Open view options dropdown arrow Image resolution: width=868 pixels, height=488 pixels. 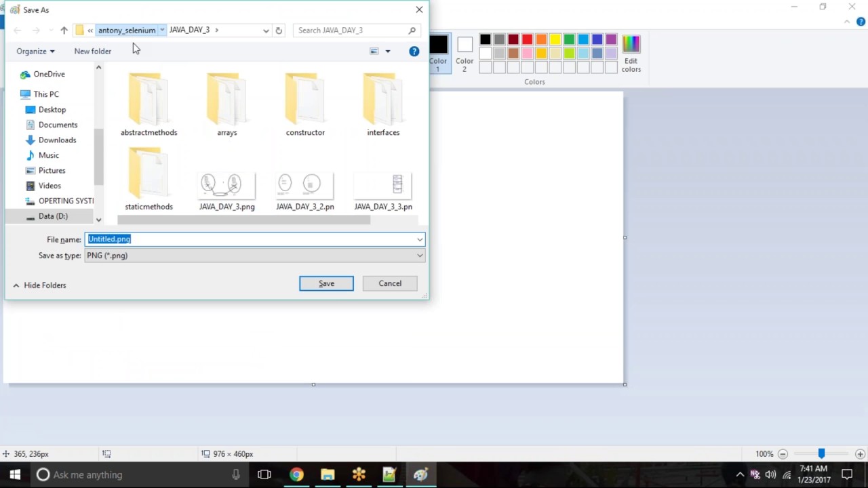(x=388, y=52)
